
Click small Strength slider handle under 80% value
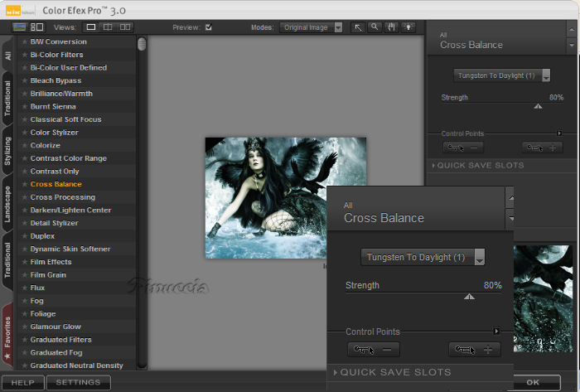(539, 107)
